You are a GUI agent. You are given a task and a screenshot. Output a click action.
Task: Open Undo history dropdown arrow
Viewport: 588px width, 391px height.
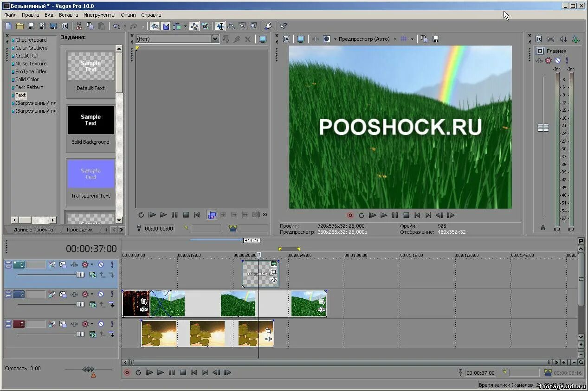point(125,26)
